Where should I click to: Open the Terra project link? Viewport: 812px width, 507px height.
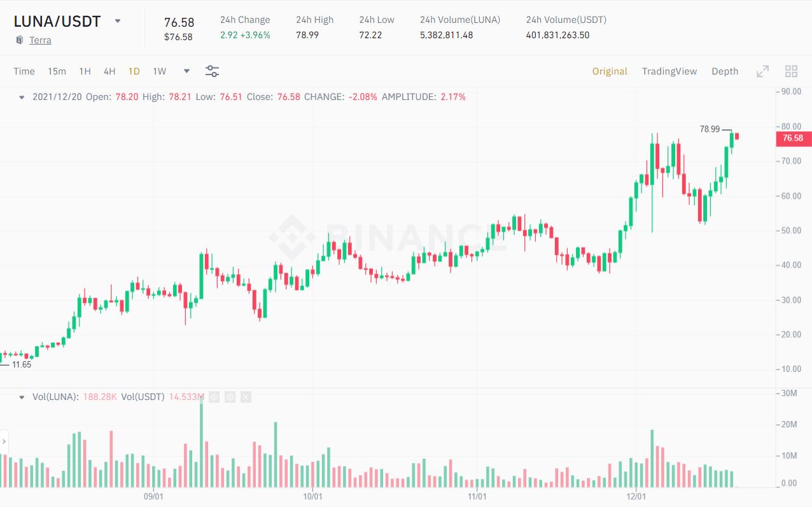(x=40, y=40)
